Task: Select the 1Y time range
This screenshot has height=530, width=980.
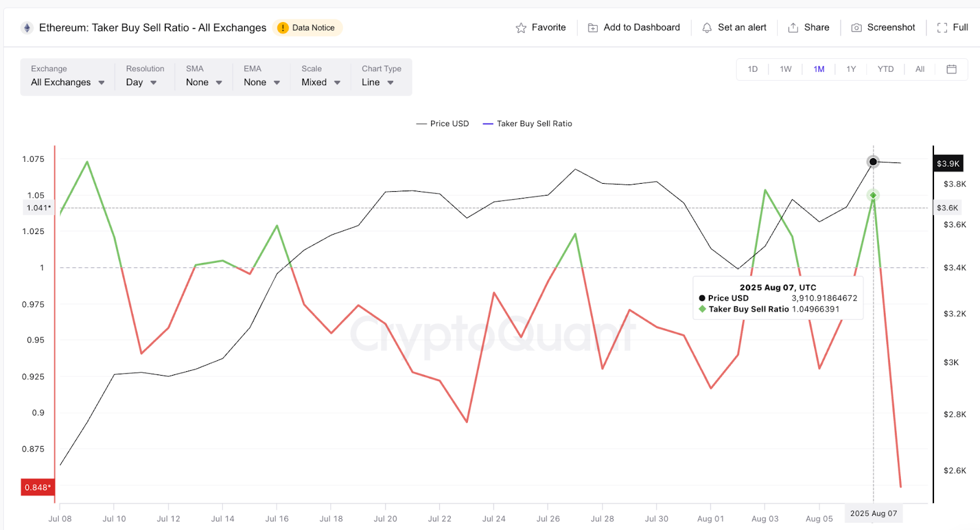Action: pos(851,69)
